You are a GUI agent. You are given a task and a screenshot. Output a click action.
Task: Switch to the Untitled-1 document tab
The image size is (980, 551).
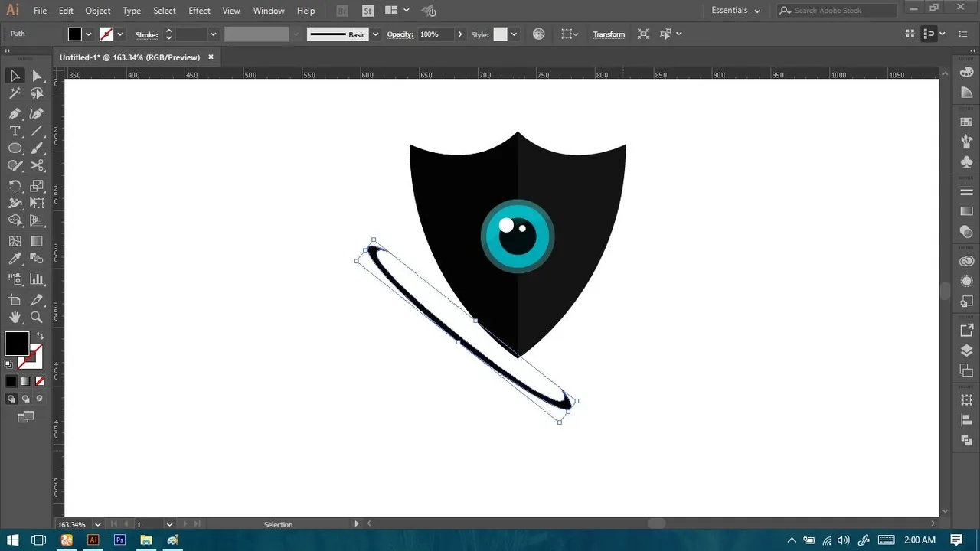click(130, 57)
